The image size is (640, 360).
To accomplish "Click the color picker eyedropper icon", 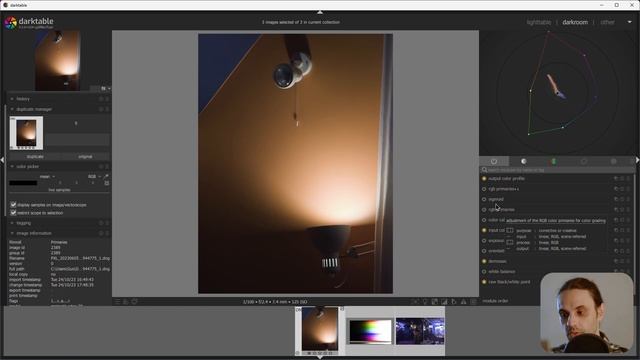I will pyautogui.click(x=106, y=176).
